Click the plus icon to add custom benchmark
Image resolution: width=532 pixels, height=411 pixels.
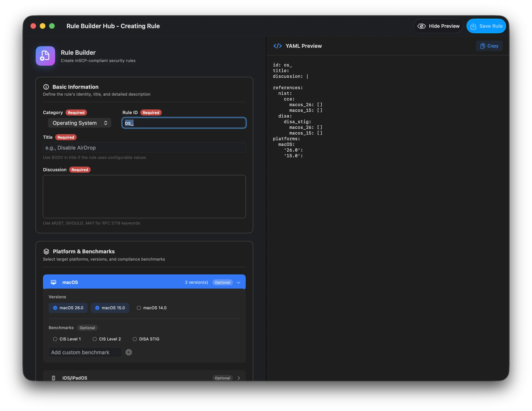point(129,352)
